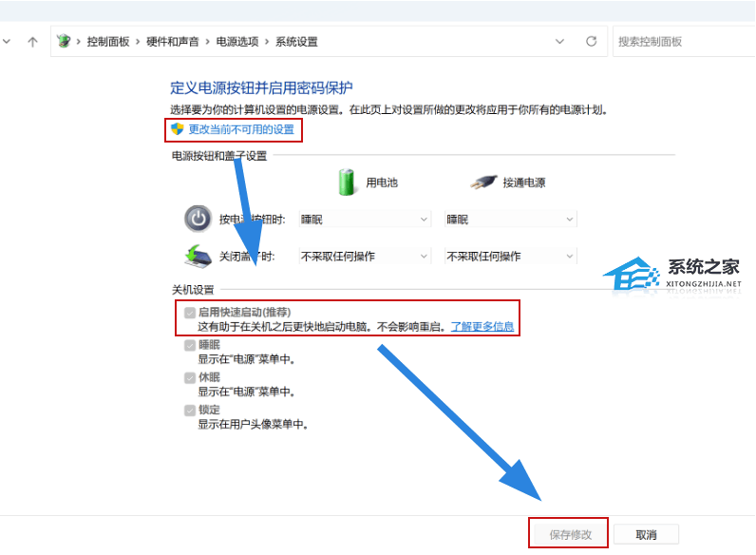Click the shield icon beside 更改当前不可用的设置

coord(178,129)
